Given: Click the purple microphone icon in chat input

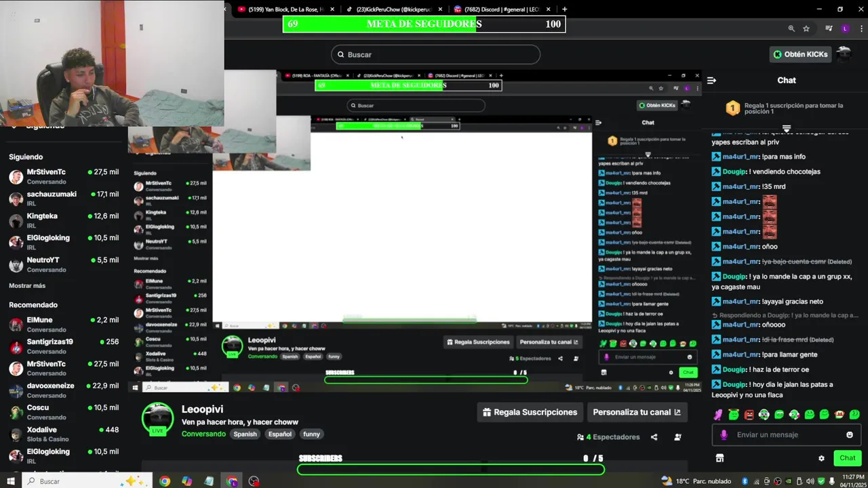Looking at the screenshot, I should tap(724, 435).
